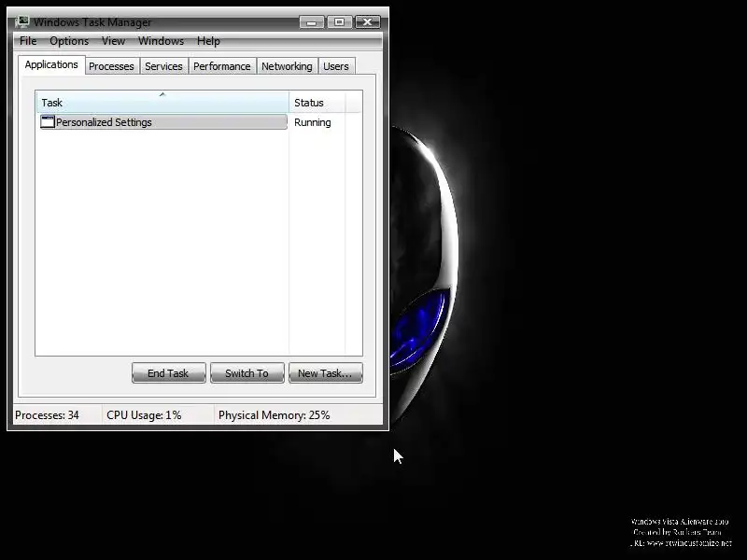The height and width of the screenshot is (560, 747).
Task: Click the Running status cell
Action: (x=313, y=122)
